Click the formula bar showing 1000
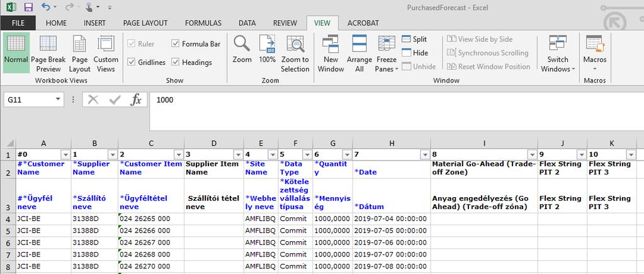Viewport: 644px width, 274px height. (x=397, y=111)
